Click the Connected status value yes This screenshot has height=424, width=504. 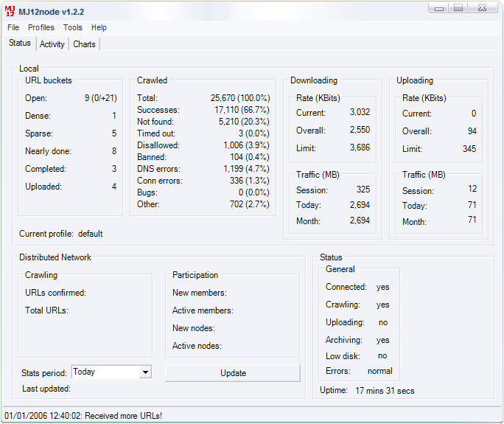[383, 287]
